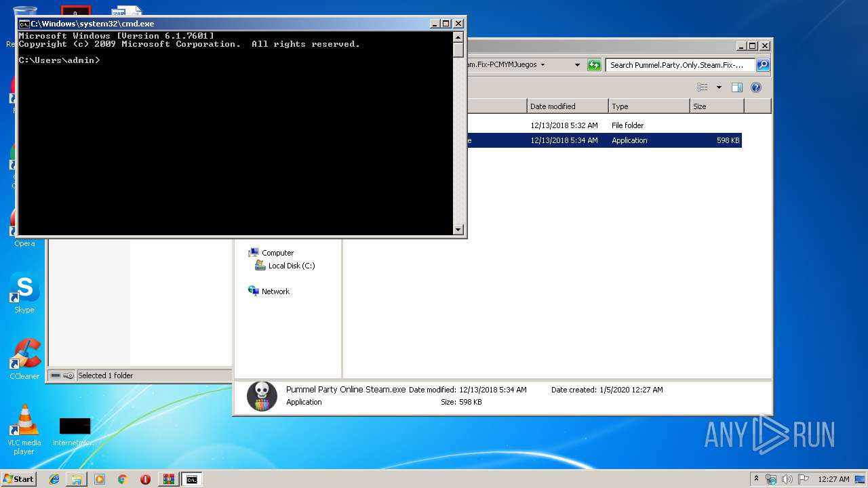Click the Pummel Party skull icon in details pane

(x=262, y=396)
